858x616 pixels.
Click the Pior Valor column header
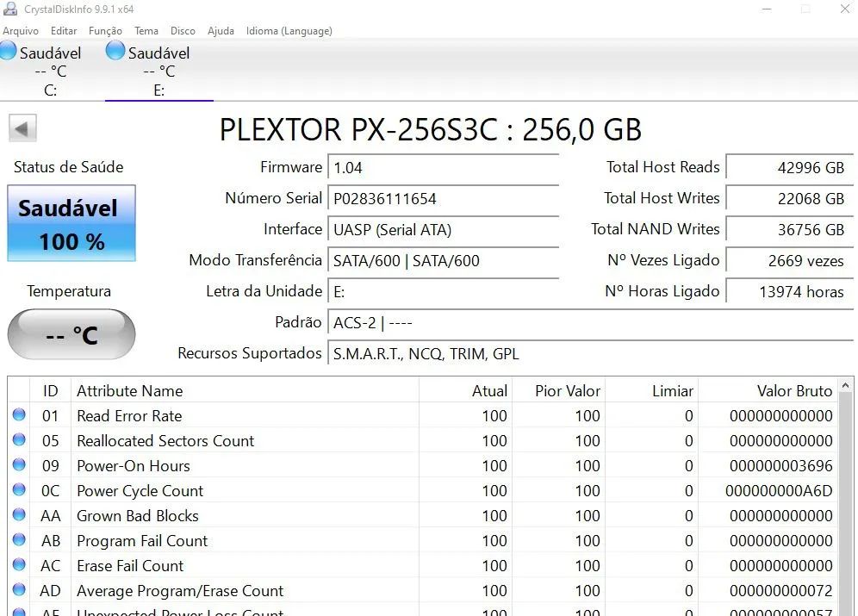point(559,390)
